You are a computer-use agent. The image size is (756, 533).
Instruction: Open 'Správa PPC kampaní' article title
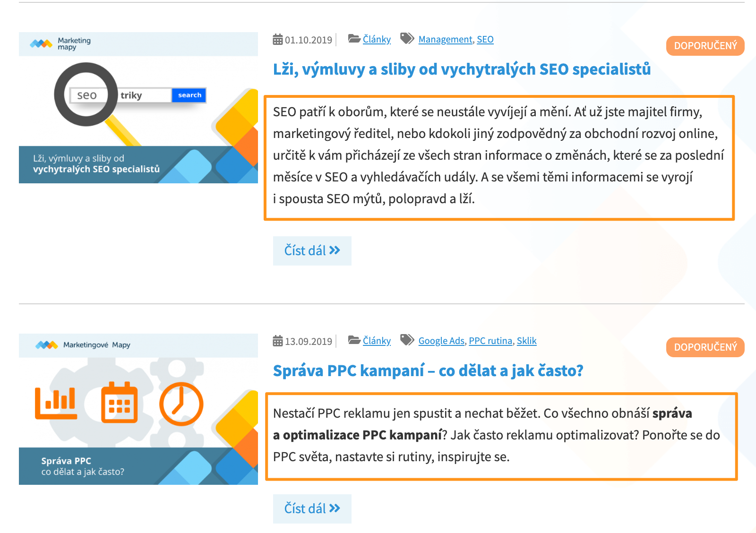[x=428, y=371]
